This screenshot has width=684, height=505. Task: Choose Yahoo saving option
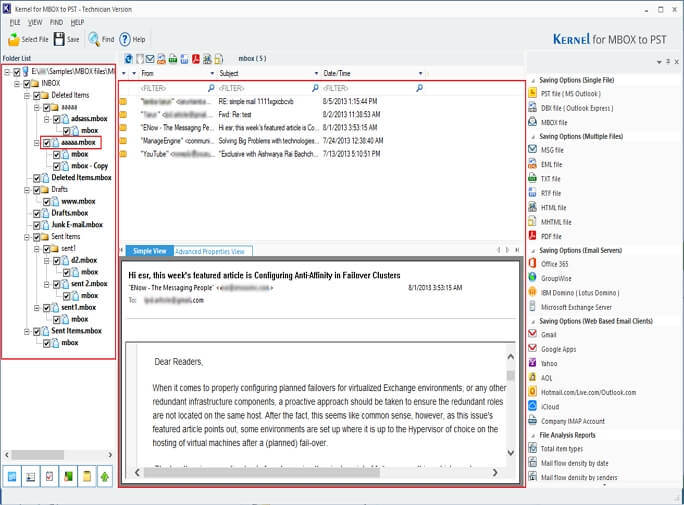[x=549, y=363]
